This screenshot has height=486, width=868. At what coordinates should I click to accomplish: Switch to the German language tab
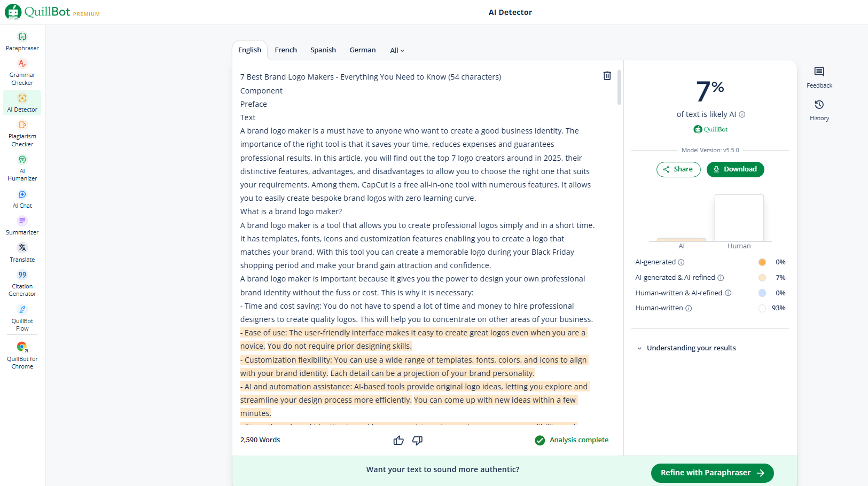coord(362,50)
